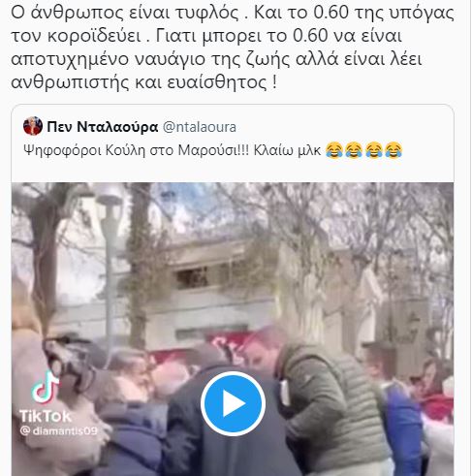Select the @diamantis09 watermark handle
Viewport: 472px width, 476px height.
[58, 430]
